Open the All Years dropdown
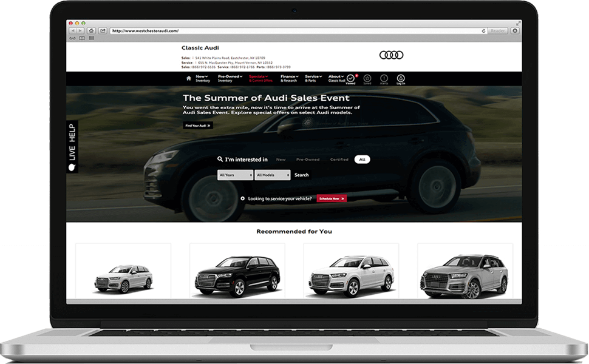The width and height of the screenshot is (589, 364). (x=236, y=175)
